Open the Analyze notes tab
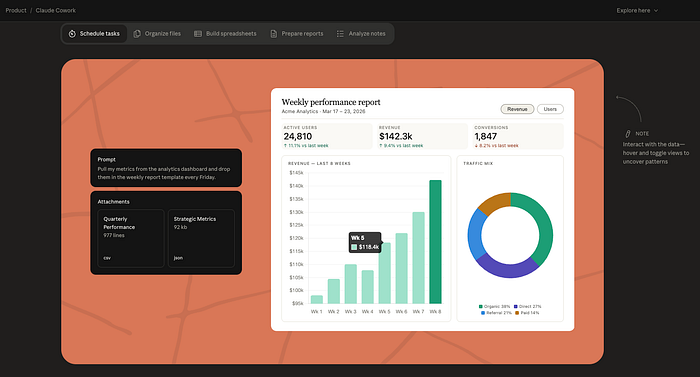This screenshot has width=700, height=377. click(361, 34)
